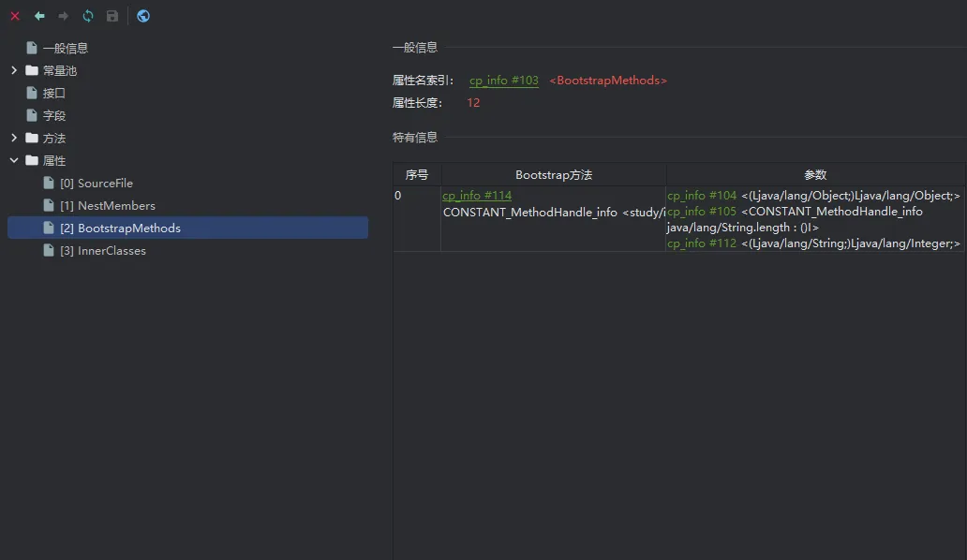The width and height of the screenshot is (967, 560).
Task: Follow the cp_info #112 argument link
Action: [701, 243]
